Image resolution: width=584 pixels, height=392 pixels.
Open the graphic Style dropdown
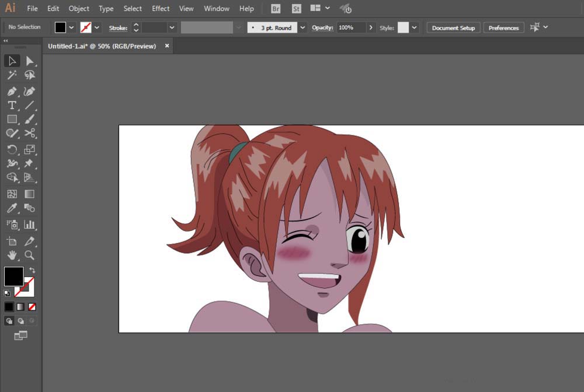414,27
